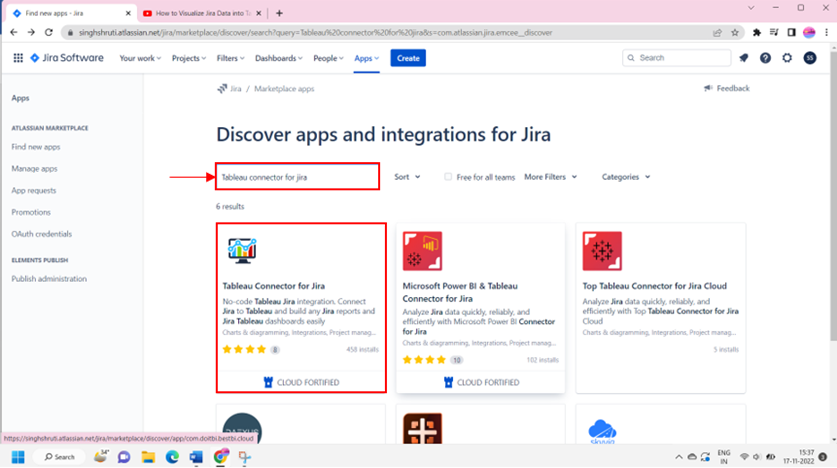Open Chrome from the taskbar
837x468 pixels.
[x=220, y=457]
